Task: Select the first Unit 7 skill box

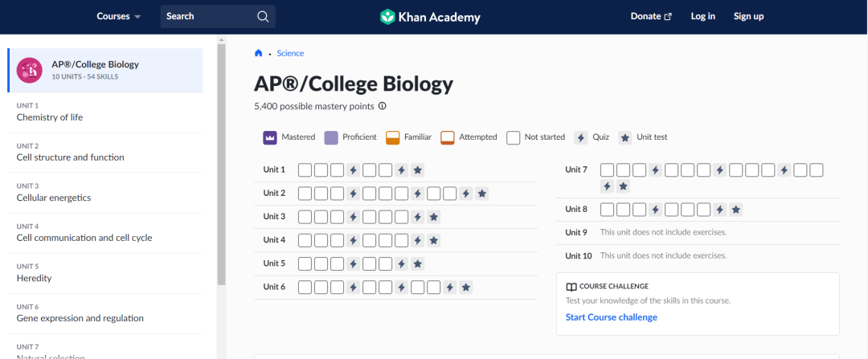Action: pyautogui.click(x=608, y=170)
